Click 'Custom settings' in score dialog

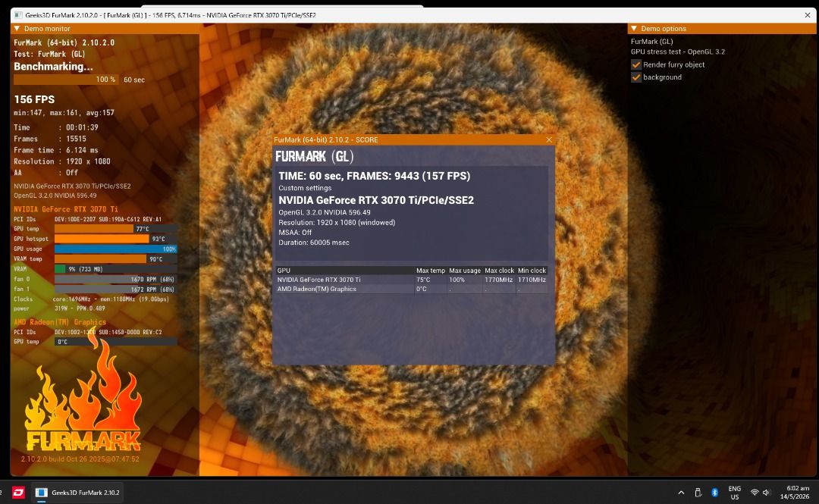pyautogui.click(x=305, y=188)
